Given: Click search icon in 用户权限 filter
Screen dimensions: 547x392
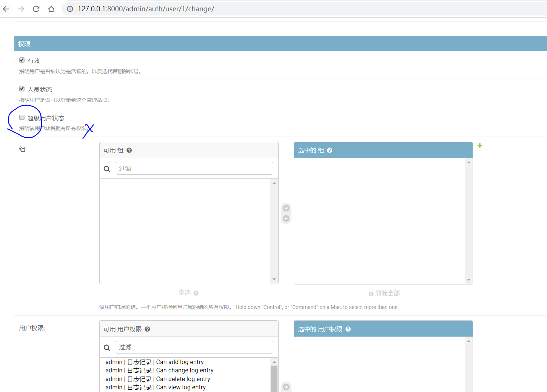Looking at the screenshot, I should click(107, 347).
